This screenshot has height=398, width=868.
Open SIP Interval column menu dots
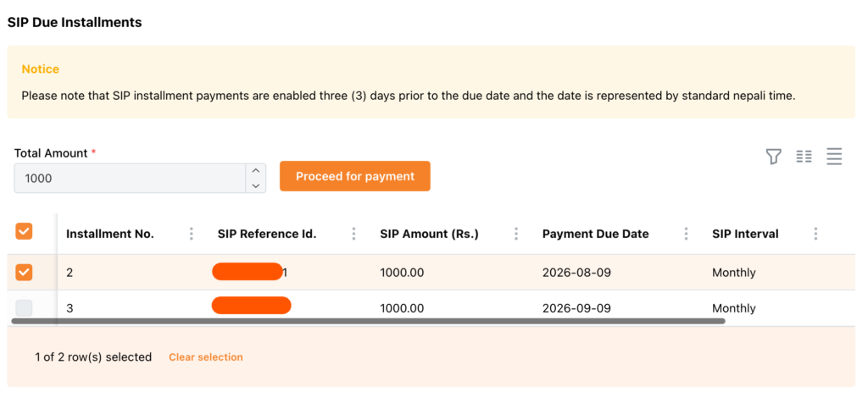[x=815, y=234]
